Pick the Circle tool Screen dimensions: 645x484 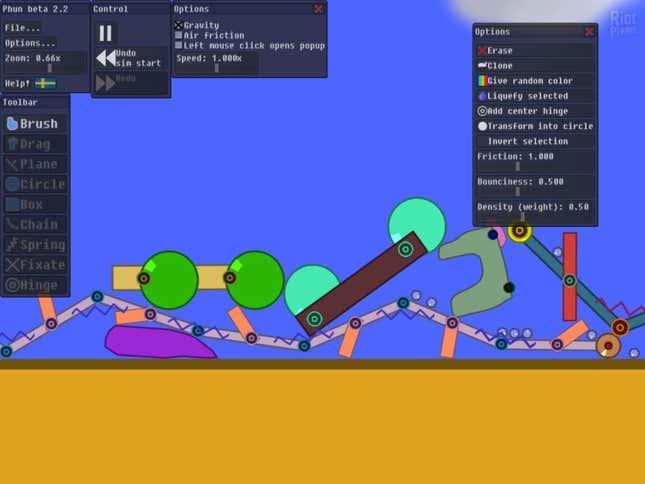click(x=35, y=184)
